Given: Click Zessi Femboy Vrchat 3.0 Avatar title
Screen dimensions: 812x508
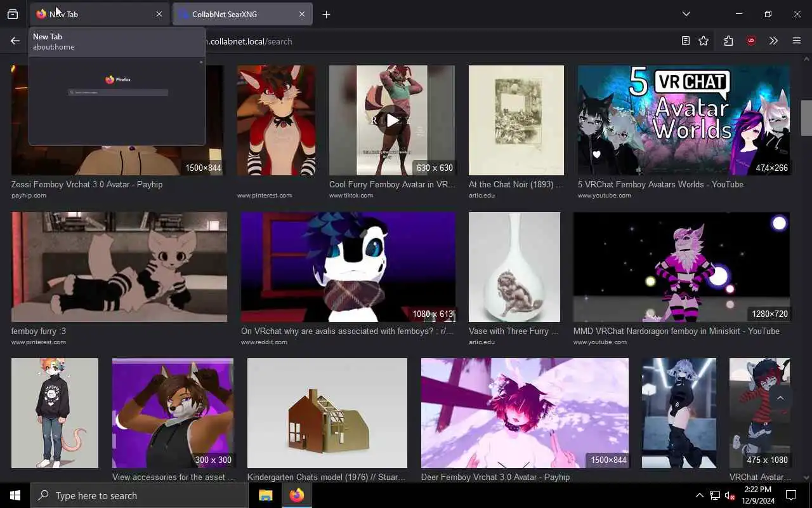Looking at the screenshot, I should (x=87, y=184).
